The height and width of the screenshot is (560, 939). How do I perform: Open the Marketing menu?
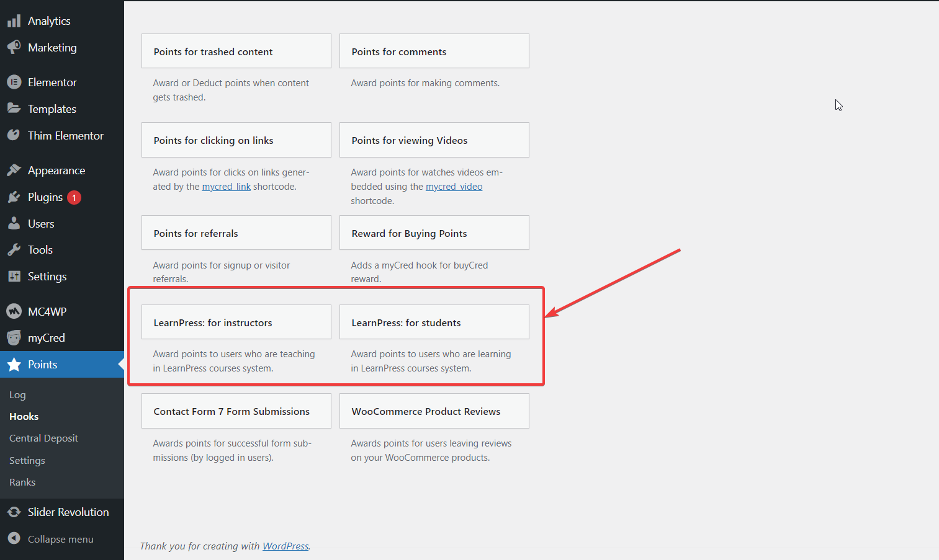click(52, 48)
